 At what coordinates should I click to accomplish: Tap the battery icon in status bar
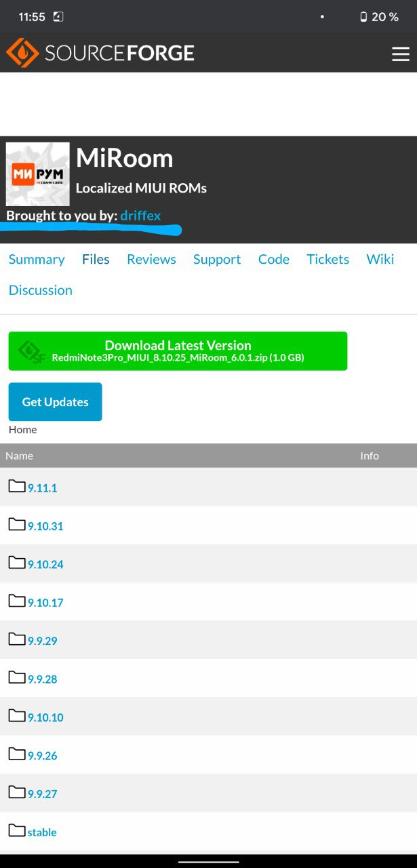point(363,17)
